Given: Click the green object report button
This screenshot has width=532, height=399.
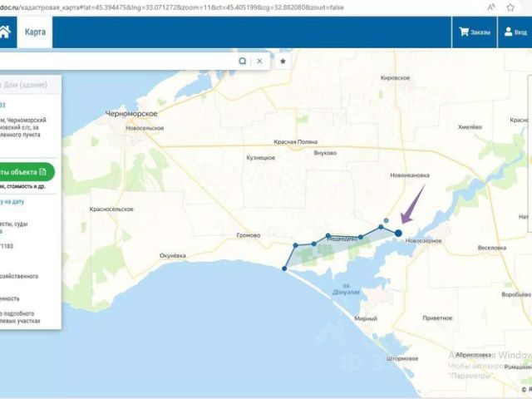Looking at the screenshot, I should pyautogui.click(x=27, y=172).
